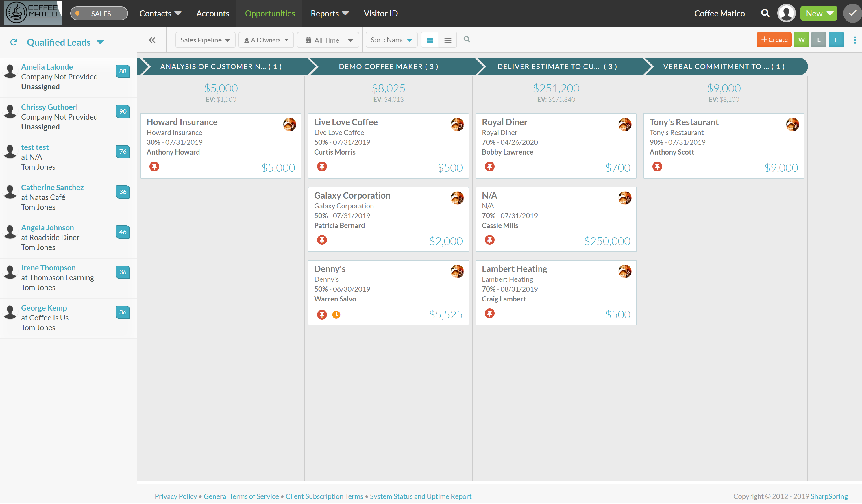Viewport: 862px width, 504px height.
Task: Open the All Owners filter dropdown
Action: click(x=266, y=40)
